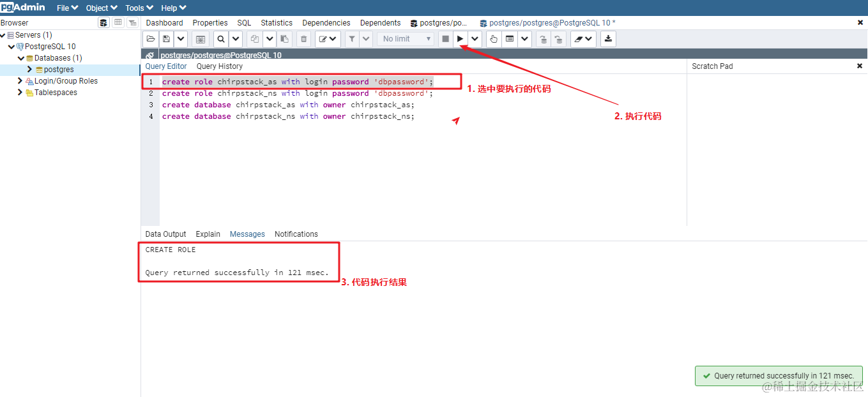Open the Find options dropdown arrow
This screenshot has width=868, height=397.
[236, 39]
